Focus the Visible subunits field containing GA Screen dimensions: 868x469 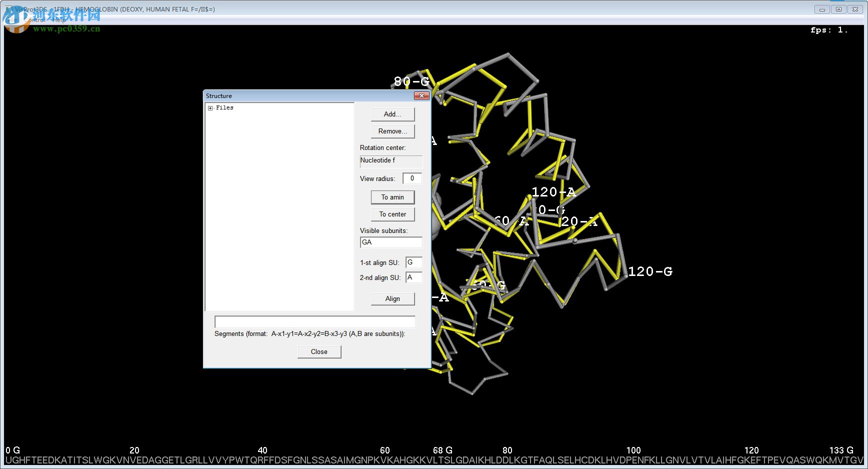[x=391, y=242]
